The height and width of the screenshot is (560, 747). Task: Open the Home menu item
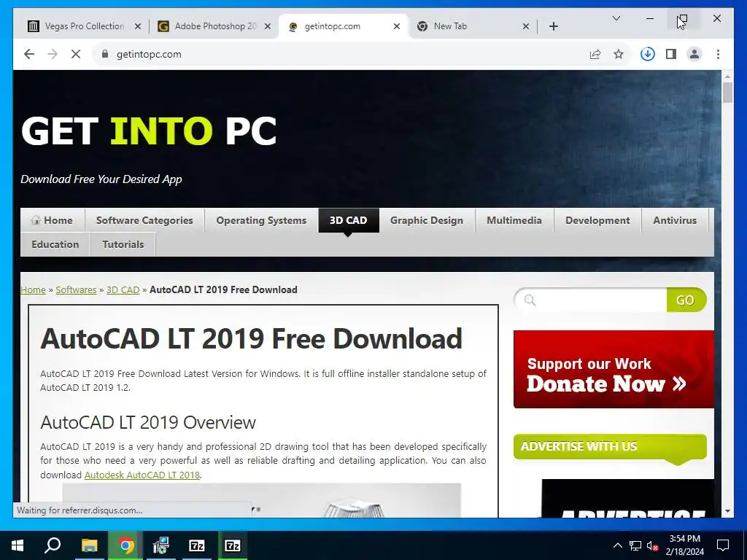tap(53, 220)
